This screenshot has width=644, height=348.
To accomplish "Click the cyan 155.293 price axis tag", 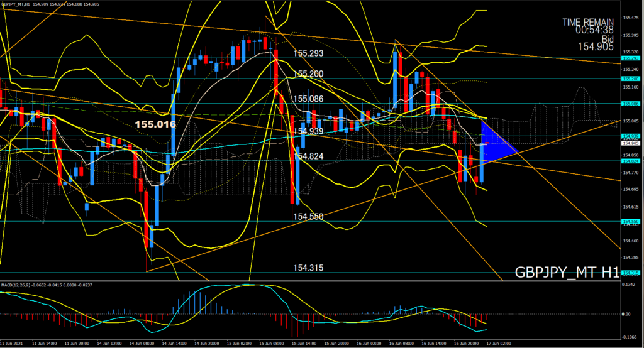I will tap(630, 58).
